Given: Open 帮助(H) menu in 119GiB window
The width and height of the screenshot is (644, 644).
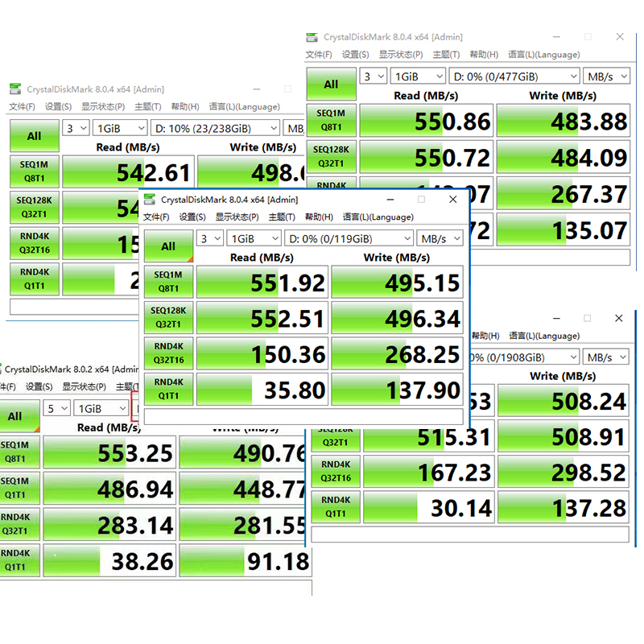Looking at the screenshot, I should [319, 217].
